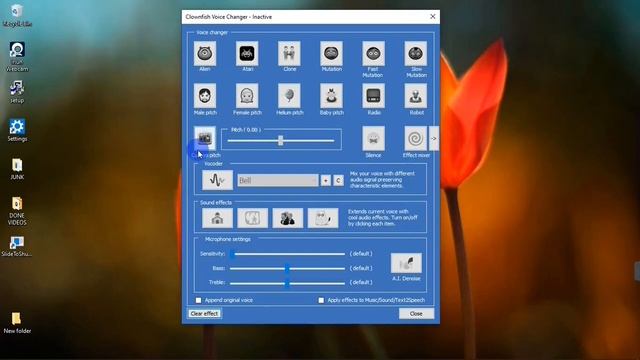
Task: Select the Alien voice effect
Action: [205, 53]
